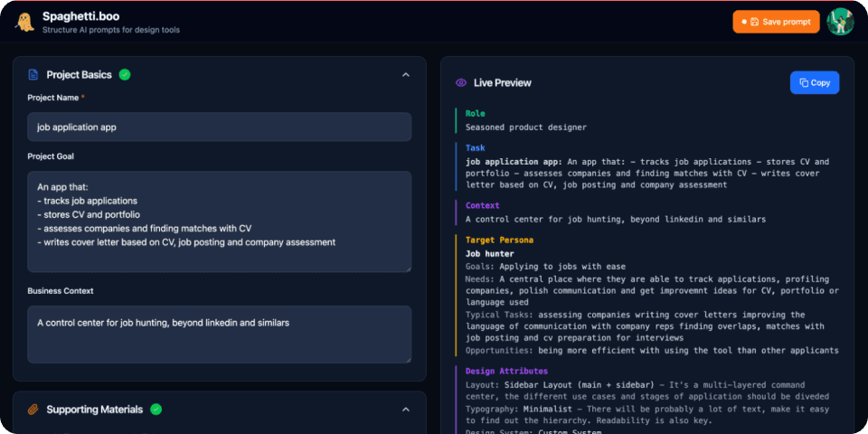
Task: Click the 'Target Persona' heading
Action: point(499,241)
